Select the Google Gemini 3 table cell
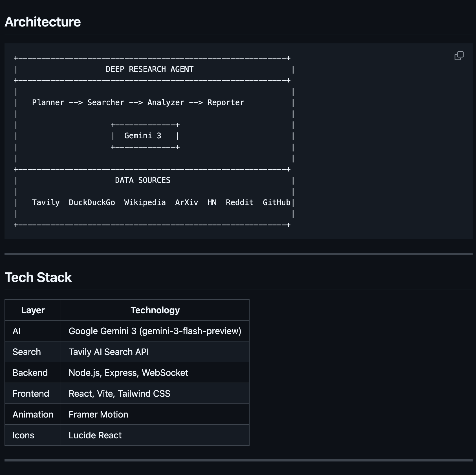The height and width of the screenshot is (475, 476). pos(155,331)
